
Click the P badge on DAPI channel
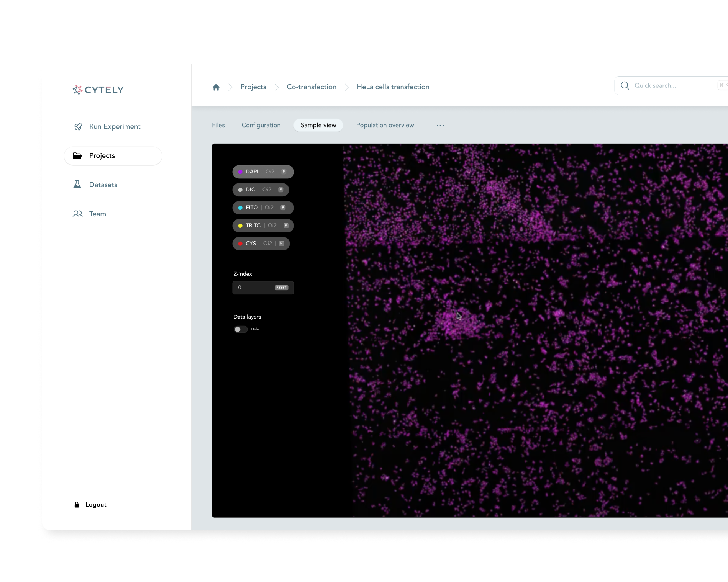click(284, 172)
